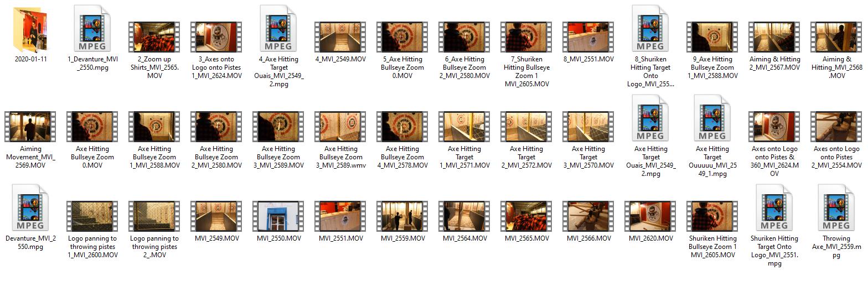Select the 5_Axe Hitting Bullseye Zoom 0.MOV thumbnail

click(x=402, y=37)
